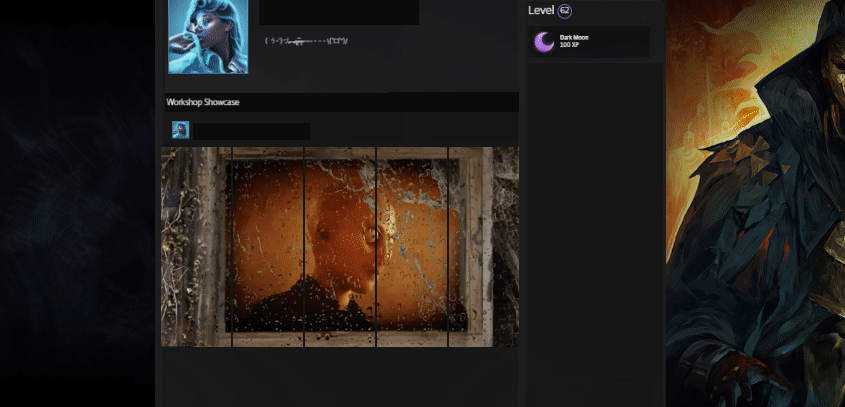Open the rightmost workshop showcase panel
The width and height of the screenshot is (845, 407).
pos(484,247)
